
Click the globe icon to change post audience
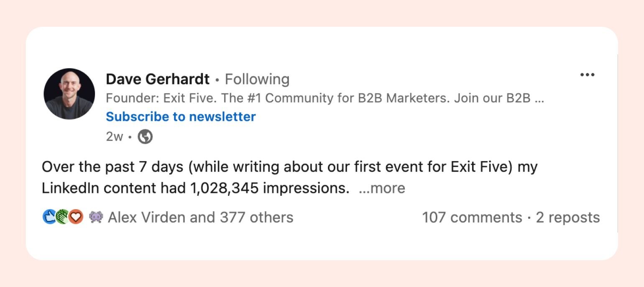tap(145, 136)
